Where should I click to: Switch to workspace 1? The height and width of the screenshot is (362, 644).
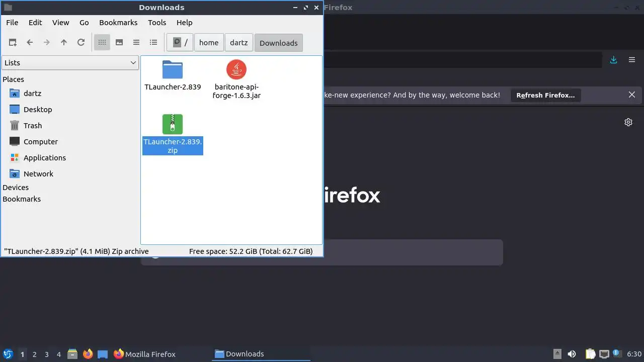pos(22,354)
